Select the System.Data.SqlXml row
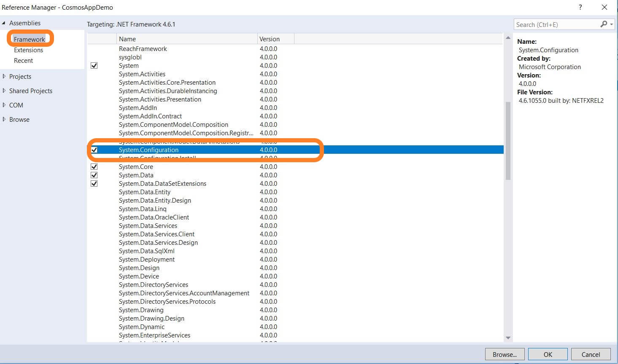Screen dimensions: 618x364 pos(295,251)
